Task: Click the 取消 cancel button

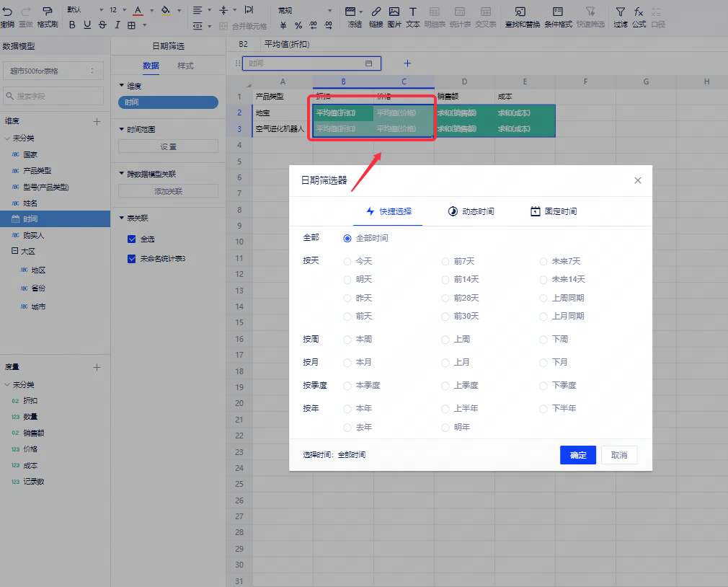Action: [618, 455]
